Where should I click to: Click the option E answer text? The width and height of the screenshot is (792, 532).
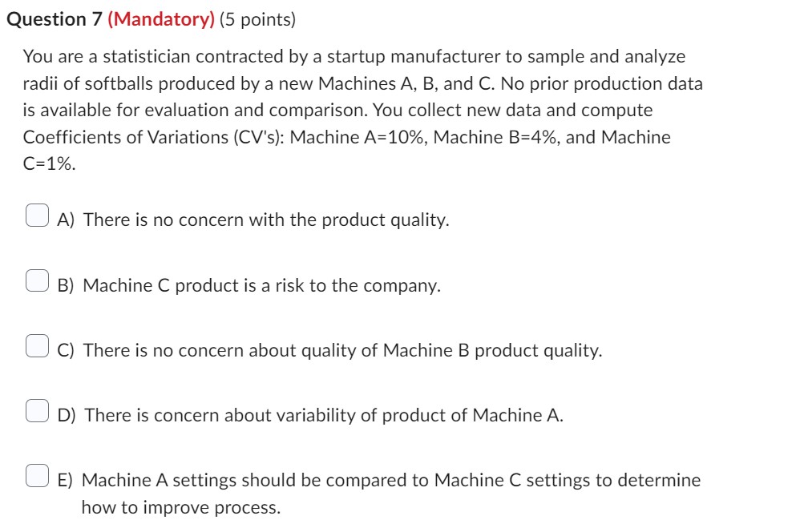pyautogui.click(x=378, y=480)
